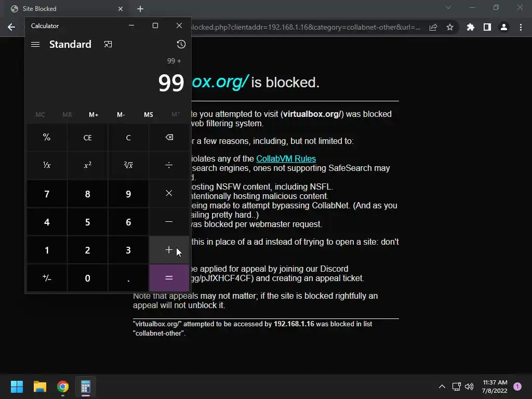Open the Windows Start menu
This screenshot has width=532, height=399.
[17, 387]
